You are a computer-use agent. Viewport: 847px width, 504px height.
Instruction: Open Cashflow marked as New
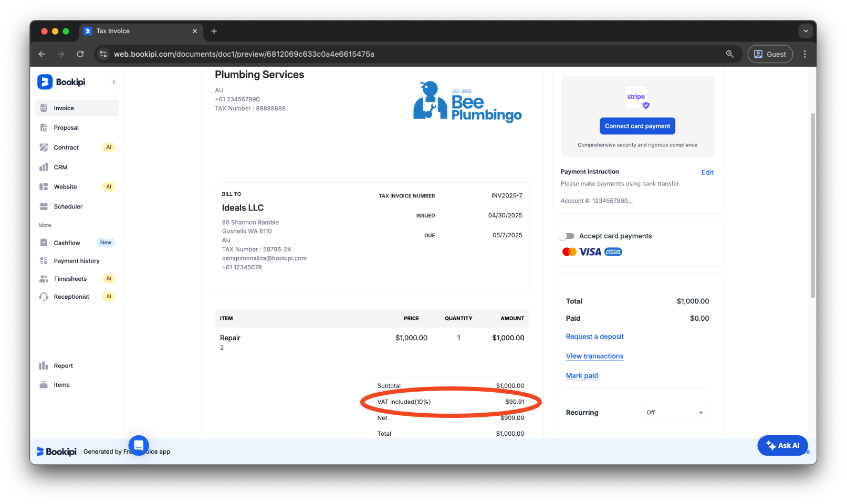pos(67,242)
